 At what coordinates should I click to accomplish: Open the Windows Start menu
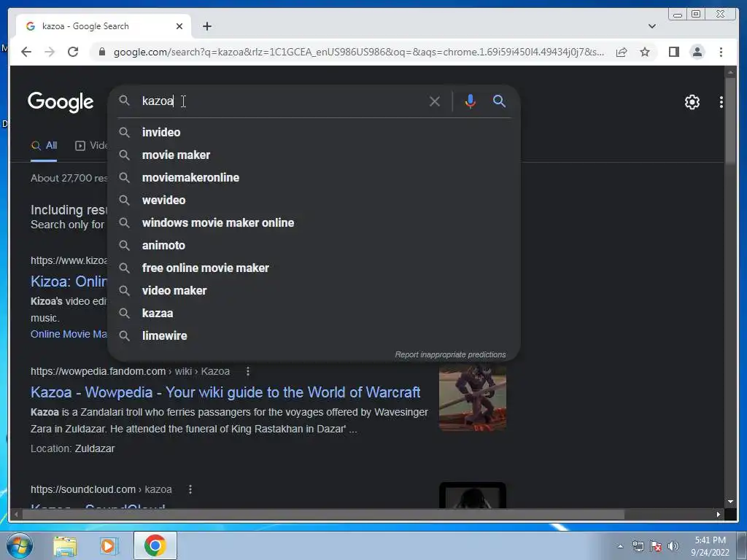(20, 545)
